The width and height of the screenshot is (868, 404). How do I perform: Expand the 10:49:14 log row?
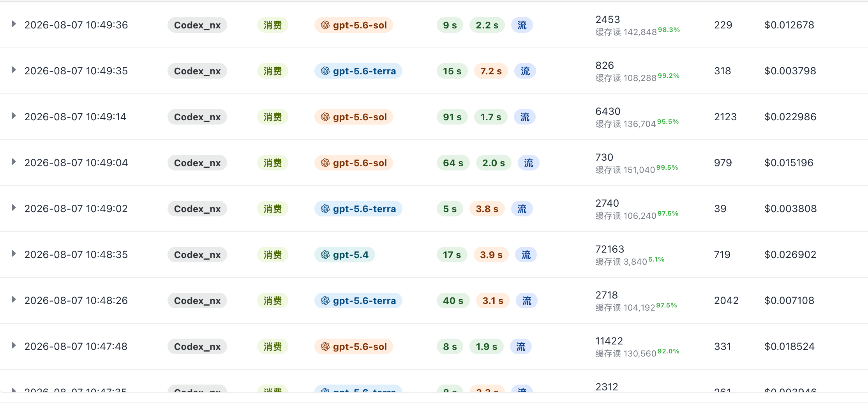click(x=14, y=116)
